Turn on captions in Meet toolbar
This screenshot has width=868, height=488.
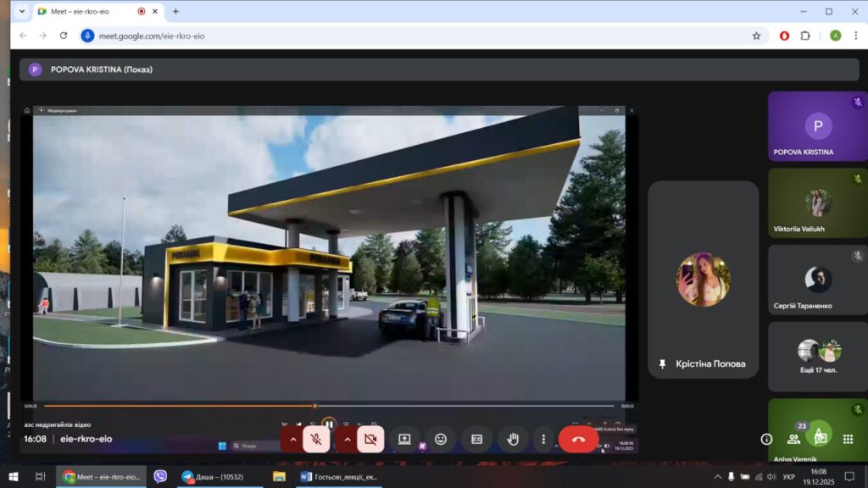point(477,439)
